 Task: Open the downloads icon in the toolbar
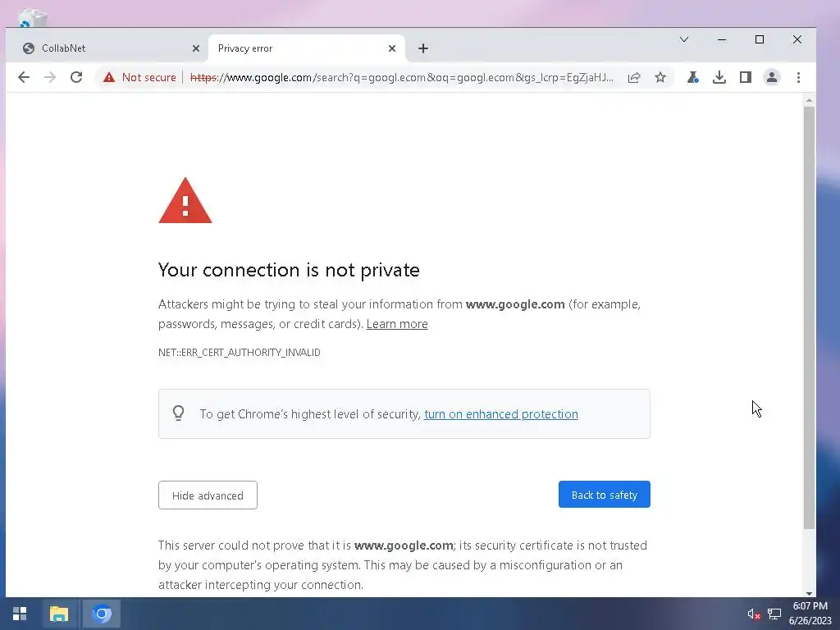[x=719, y=77]
